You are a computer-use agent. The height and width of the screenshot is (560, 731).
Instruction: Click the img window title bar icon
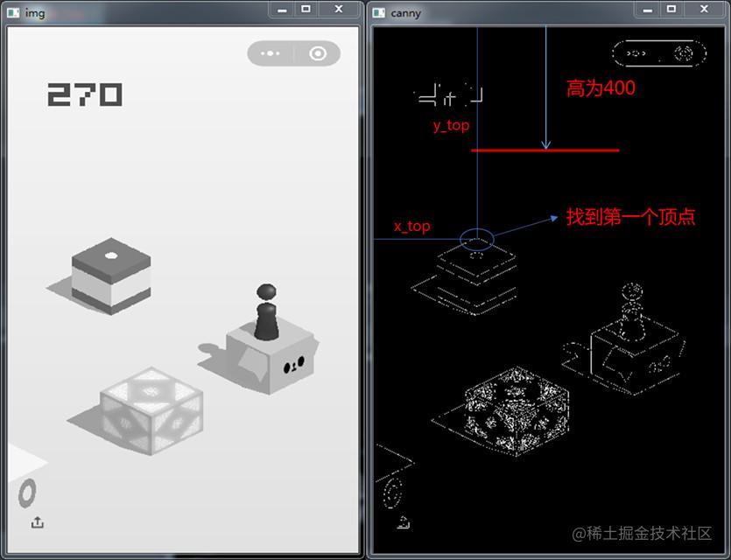[x=13, y=12]
